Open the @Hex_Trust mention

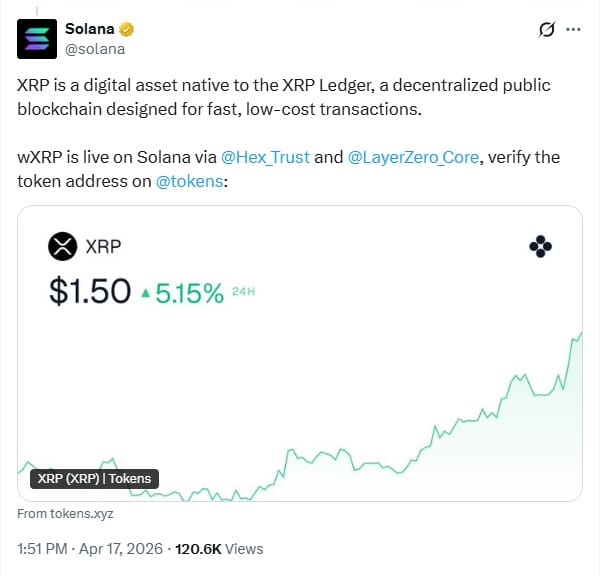coord(265,158)
